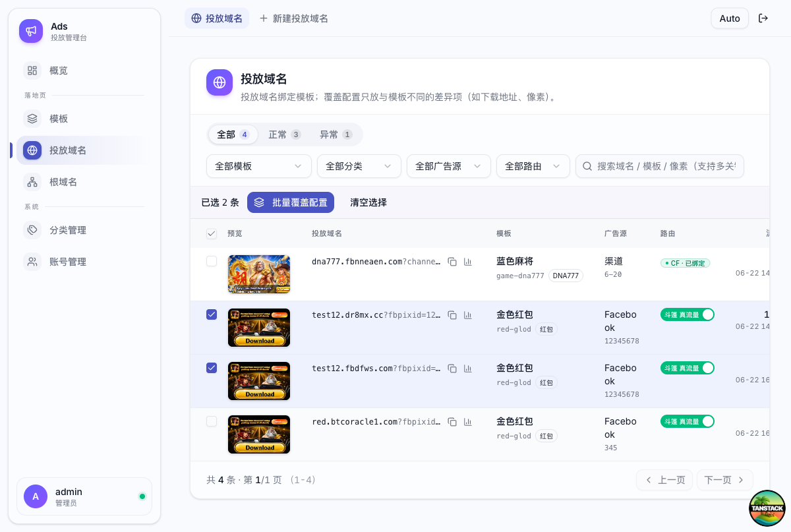Viewport: 791px width, 532px height.
Task: Click the 蓝色麻将 template name
Action: pyautogui.click(x=515, y=262)
